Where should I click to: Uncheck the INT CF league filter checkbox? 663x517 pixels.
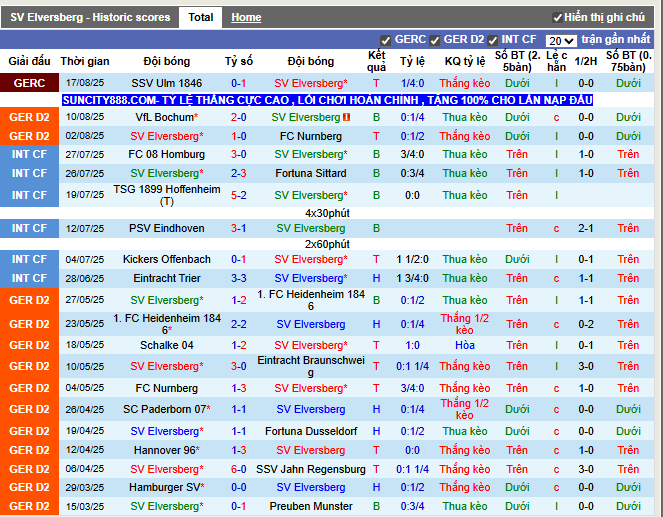tap(492, 41)
